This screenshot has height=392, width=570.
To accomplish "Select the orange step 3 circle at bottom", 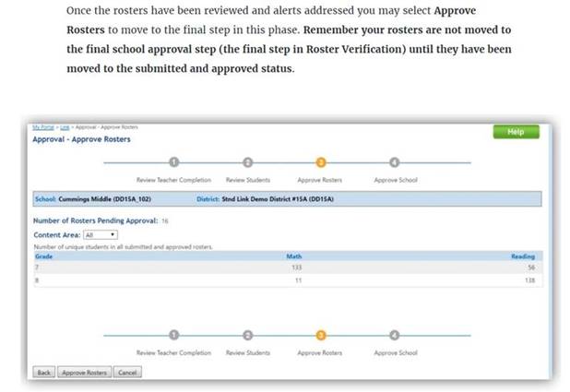I will click(321, 336).
